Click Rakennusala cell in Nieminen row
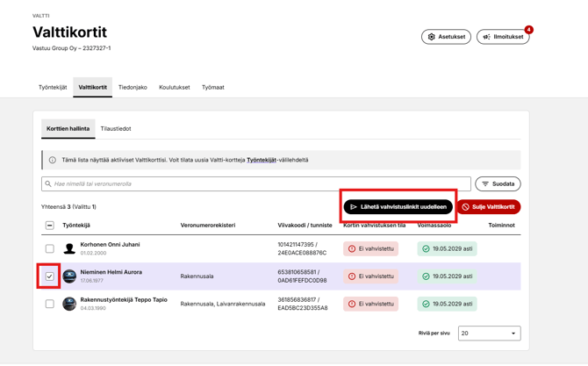Screen dimensions: 588x366 pyautogui.click(x=197, y=276)
